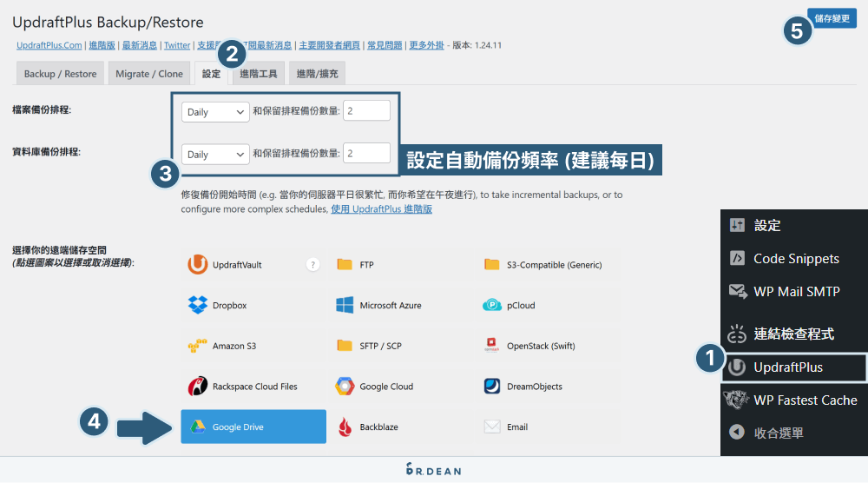Screen dimensions: 868x483
Task: Click the WP Mail SMTP envelope icon
Action: pos(738,291)
